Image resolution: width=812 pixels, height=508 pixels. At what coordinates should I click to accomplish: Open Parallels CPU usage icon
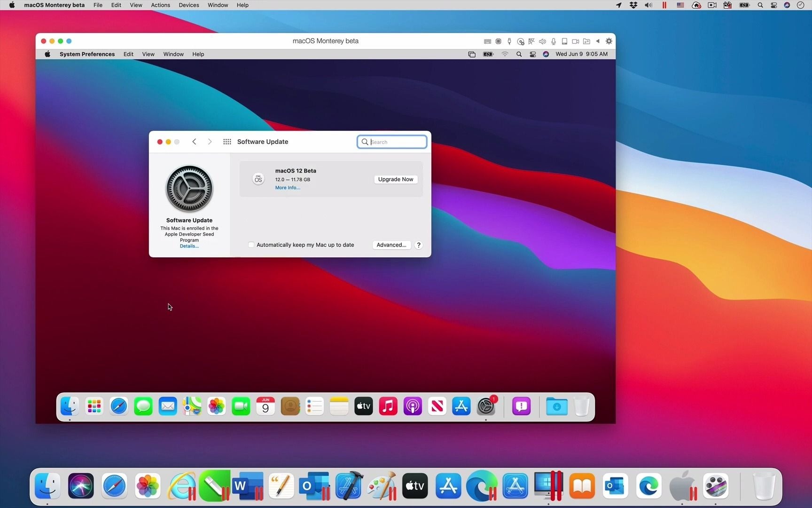(x=499, y=41)
